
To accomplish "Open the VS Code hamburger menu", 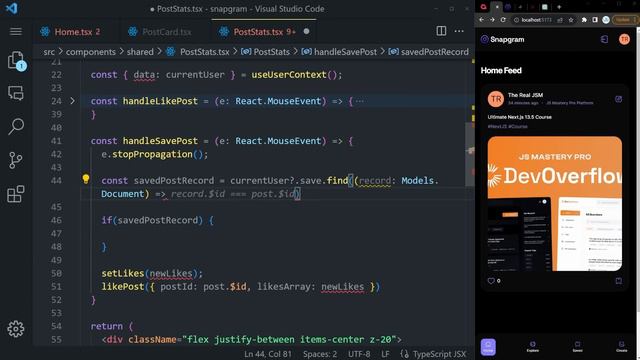I will pos(16,31).
